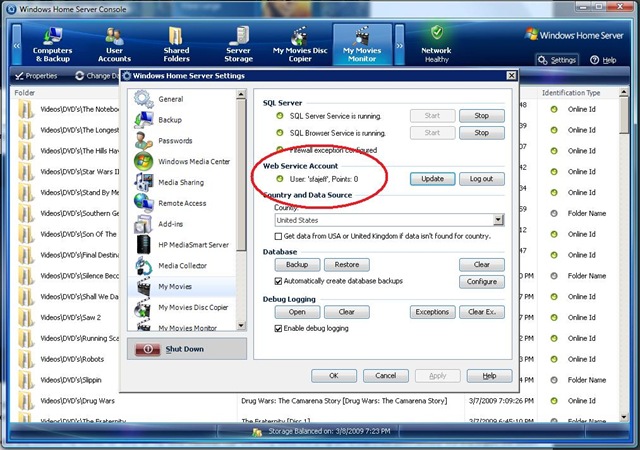
Task: Click Properties toolbar item
Action: tap(36, 76)
